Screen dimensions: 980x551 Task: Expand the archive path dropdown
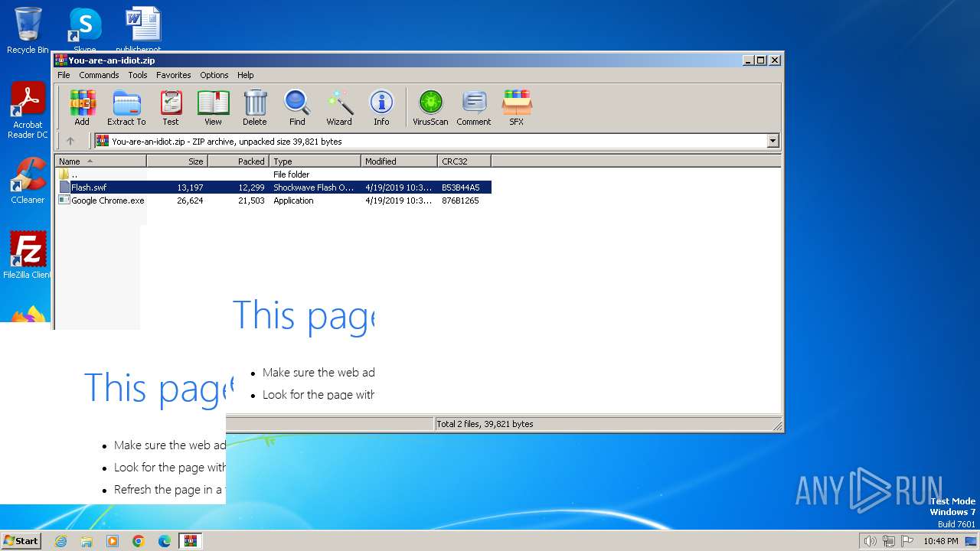[773, 141]
